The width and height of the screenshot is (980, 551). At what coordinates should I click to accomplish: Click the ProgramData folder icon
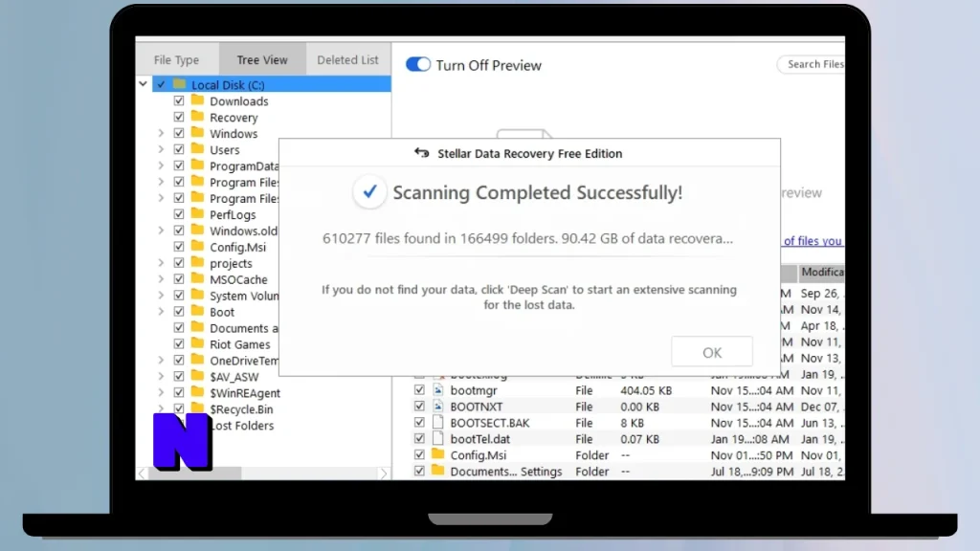pos(197,165)
